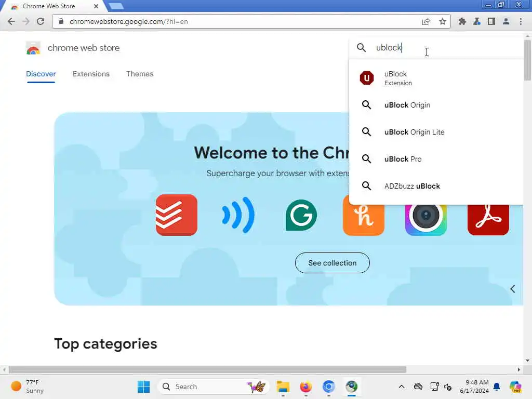
Task: Open the Copilot preview icon in taskbar
Action: 516,387
